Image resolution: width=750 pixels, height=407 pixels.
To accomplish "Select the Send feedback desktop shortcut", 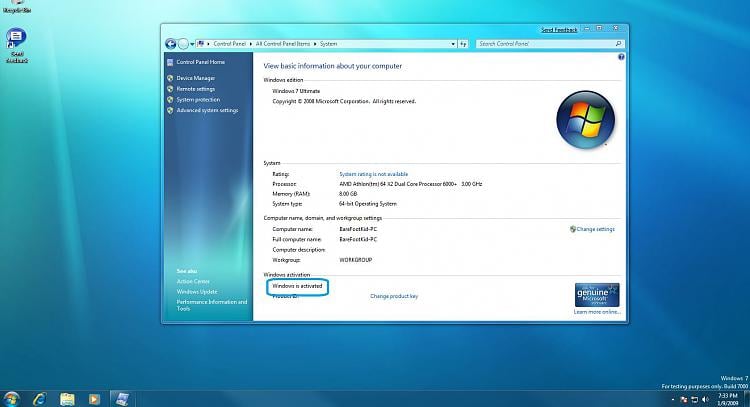I will 16,46.
